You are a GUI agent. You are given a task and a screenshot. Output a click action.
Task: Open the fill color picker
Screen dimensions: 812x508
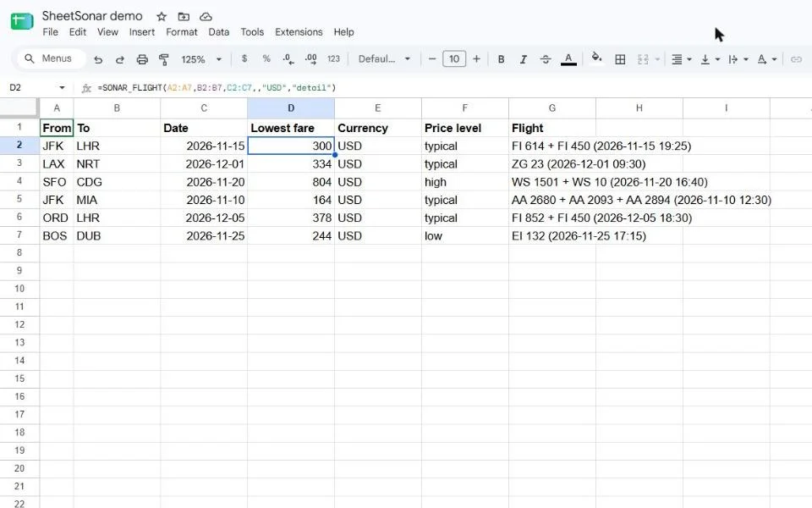596,58
